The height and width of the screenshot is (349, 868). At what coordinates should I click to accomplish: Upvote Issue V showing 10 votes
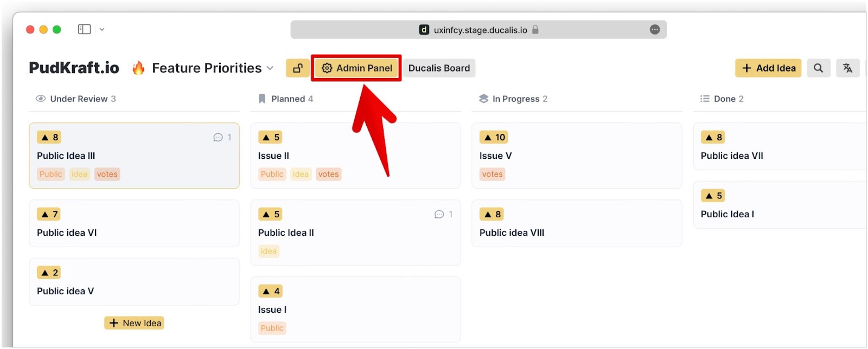point(493,137)
